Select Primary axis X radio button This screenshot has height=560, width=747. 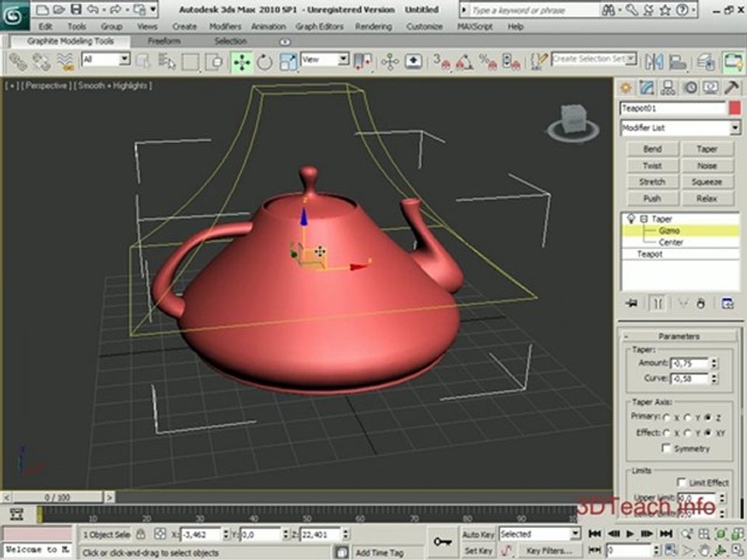click(x=667, y=418)
